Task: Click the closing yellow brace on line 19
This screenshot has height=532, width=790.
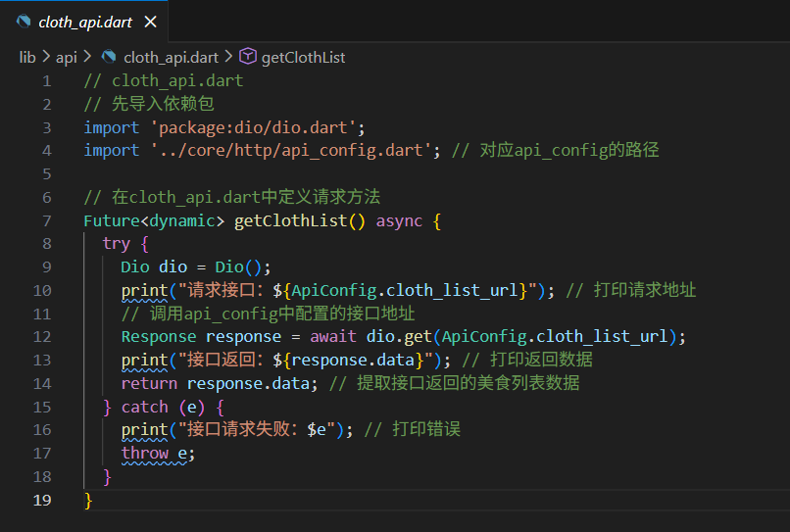Action: coord(88,501)
